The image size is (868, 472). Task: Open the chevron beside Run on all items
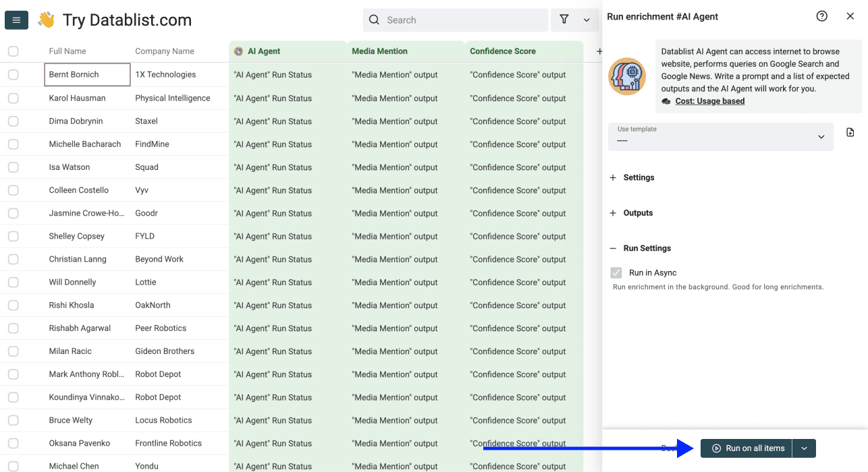coord(804,448)
